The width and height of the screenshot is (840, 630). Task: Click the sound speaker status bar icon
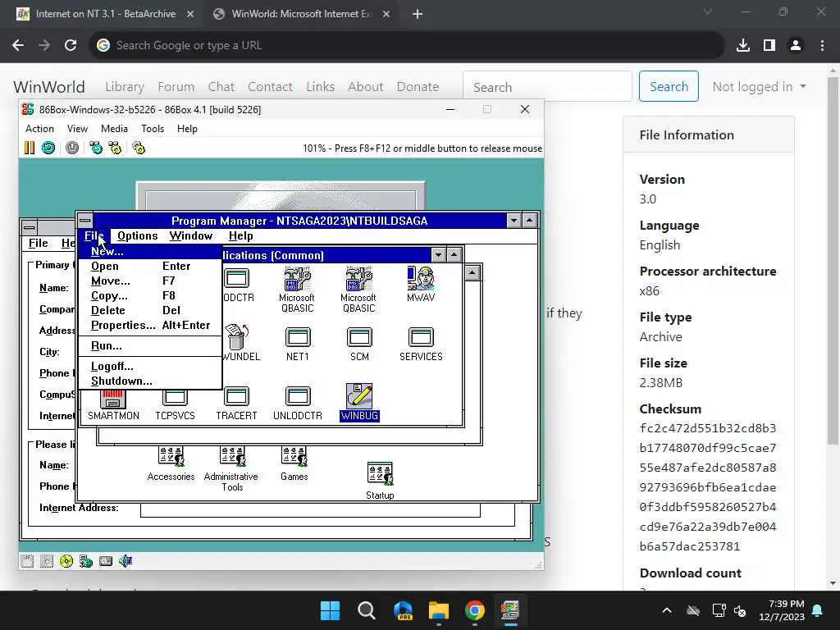coord(126,561)
